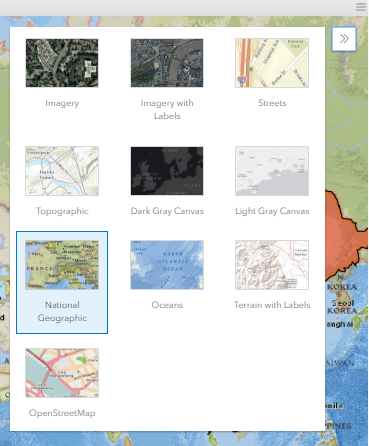This screenshot has height=446, width=369.
Task: Collapse panel with double chevron button
Action: coord(344,39)
